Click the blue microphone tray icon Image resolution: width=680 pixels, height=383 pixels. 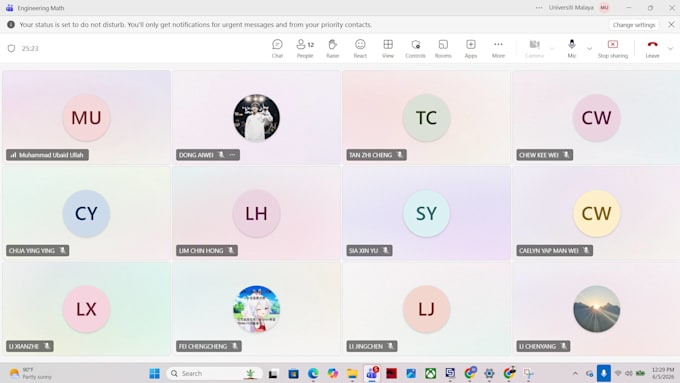pyautogui.click(x=603, y=373)
